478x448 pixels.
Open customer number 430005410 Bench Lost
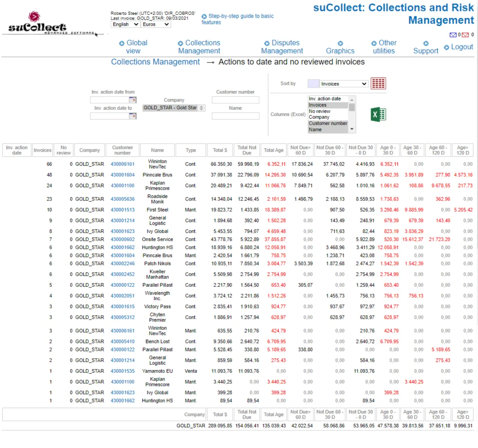(x=123, y=342)
